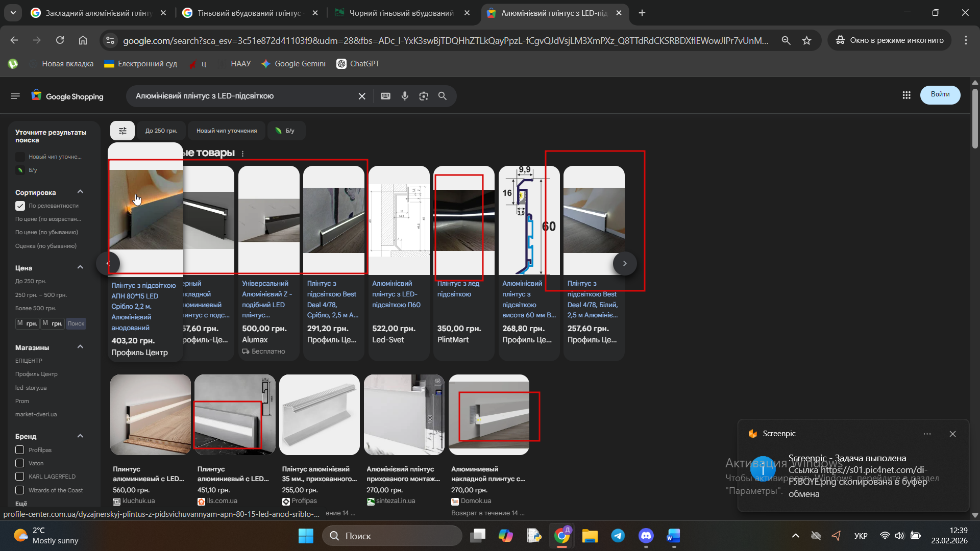Collapse the Цена filter section
The image size is (980, 551).
pos(80,267)
